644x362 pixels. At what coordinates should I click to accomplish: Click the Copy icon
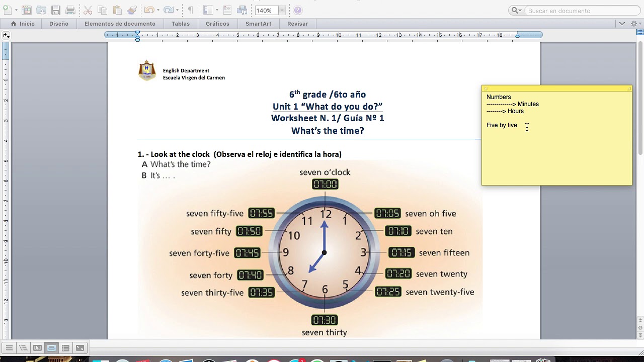(x=103, y=10)
